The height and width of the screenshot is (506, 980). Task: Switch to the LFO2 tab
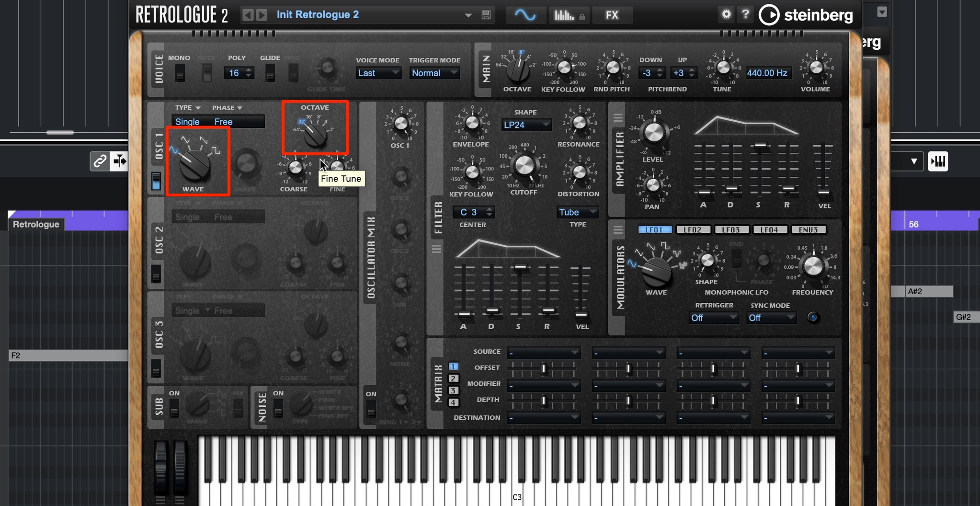[x=693, y=230]
